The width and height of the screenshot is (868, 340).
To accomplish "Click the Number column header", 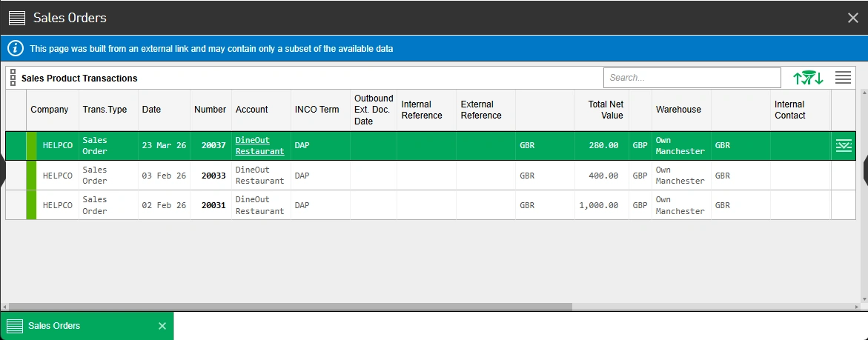I will 210,110.
